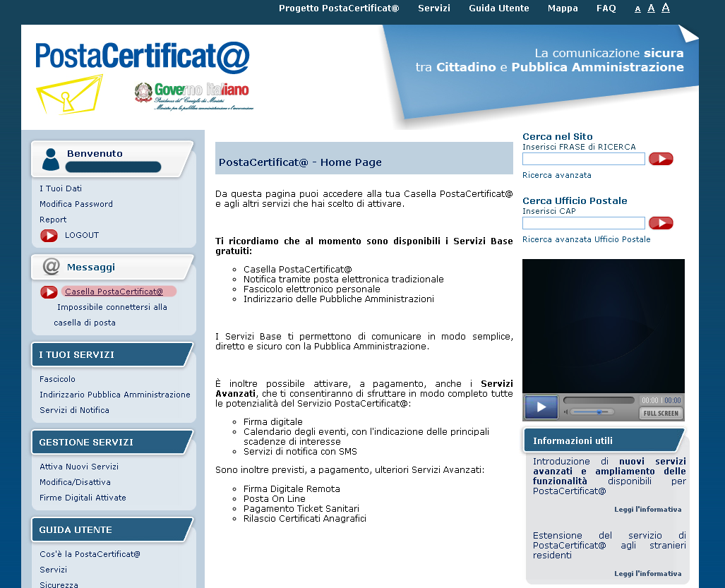Select the medium font size A

click(x=651, y=8)
